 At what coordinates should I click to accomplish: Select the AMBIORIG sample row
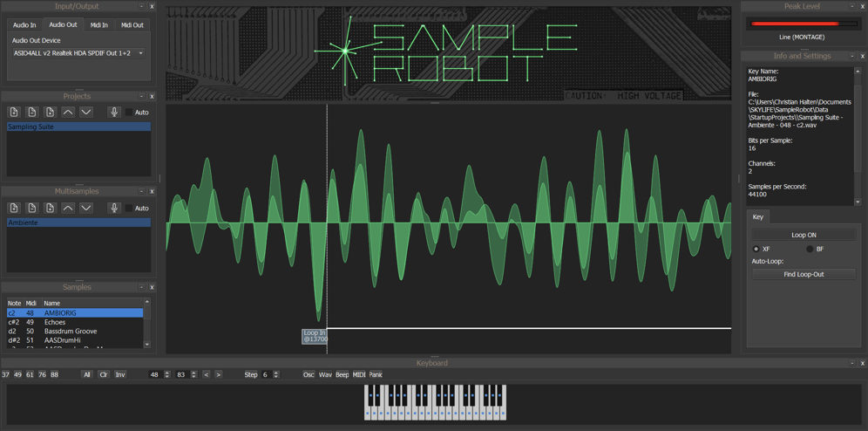(x=75, y=313)
